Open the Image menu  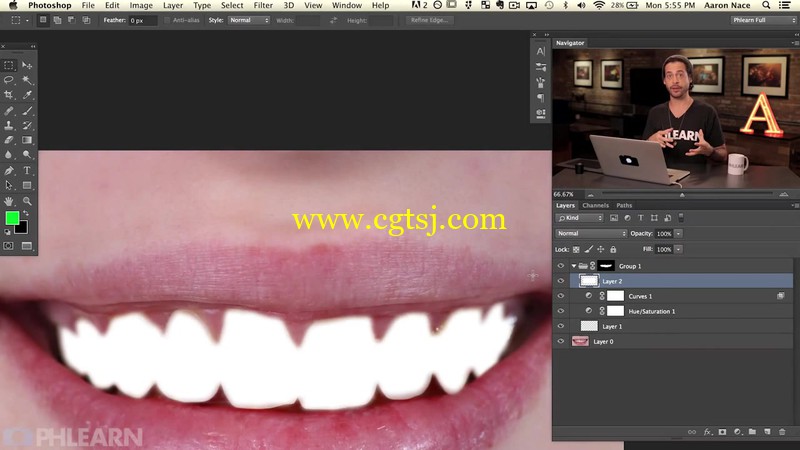(141, 5)
